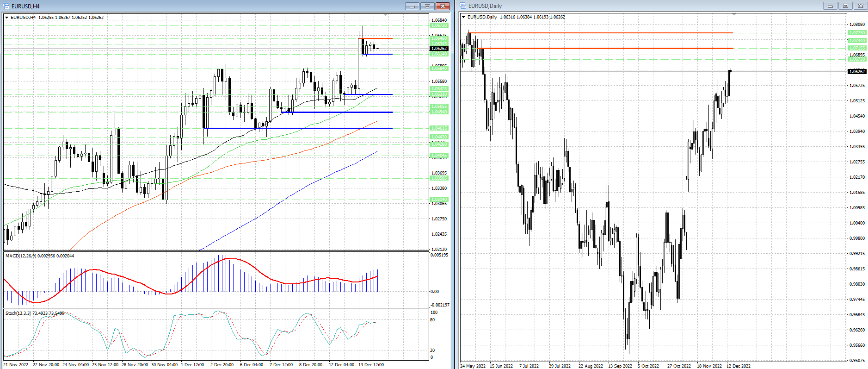Click the 1.07750 green price label on Daily chart
Image resolution: width=868 pixels, height=369 pixels.
coord(857,33)
